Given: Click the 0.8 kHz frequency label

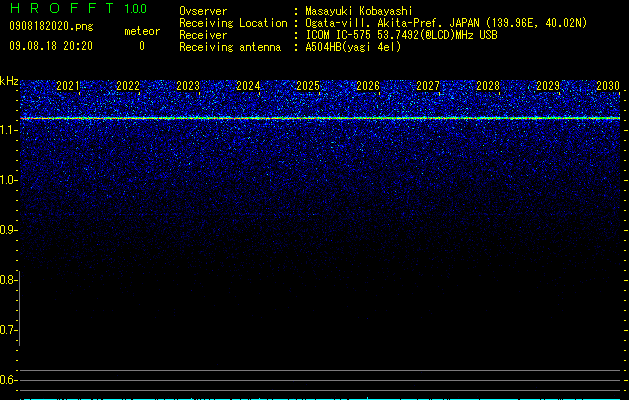Looking at the screenshot, I should (x=8, y=280).
